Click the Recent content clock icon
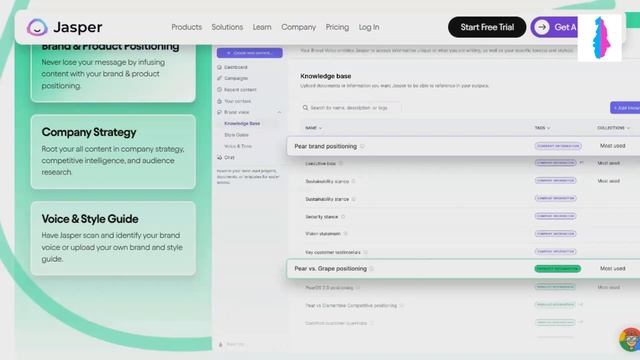This screenshot has height=360, width=640. [220, 89]
